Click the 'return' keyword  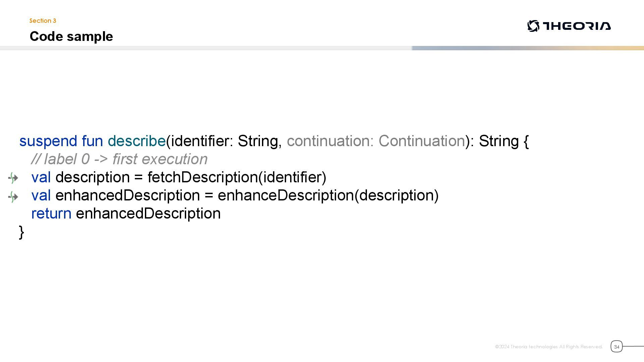[51, 214]
